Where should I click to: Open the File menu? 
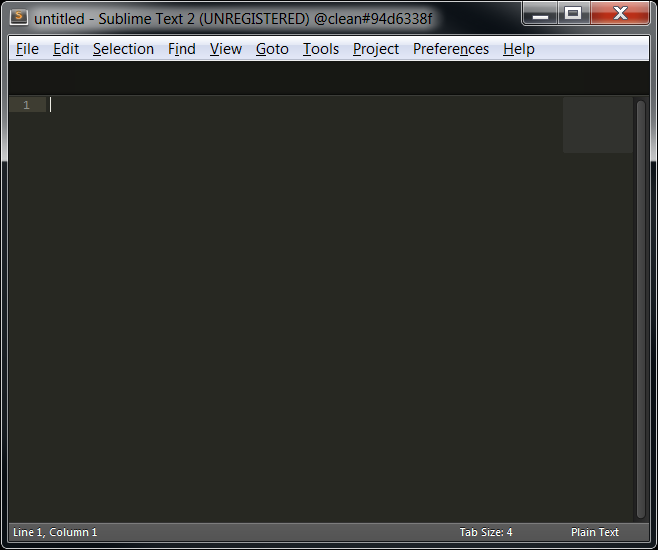tap(27, 49)
